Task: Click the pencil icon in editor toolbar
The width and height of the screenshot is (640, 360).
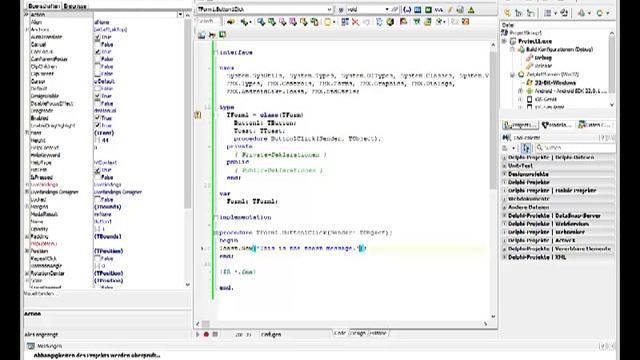Action: 450,9
